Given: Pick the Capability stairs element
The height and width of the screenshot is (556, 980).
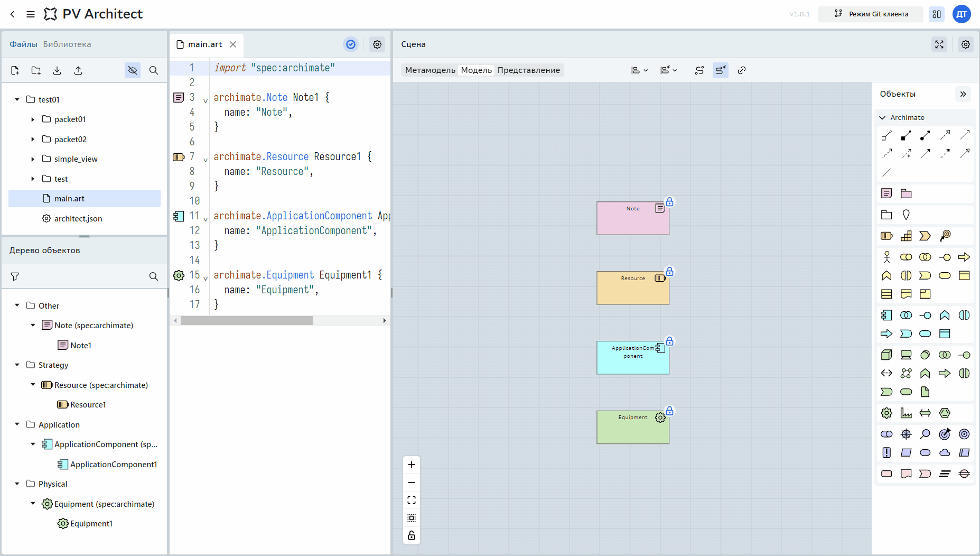Looking at the screenshot, I should pos(906,236).
